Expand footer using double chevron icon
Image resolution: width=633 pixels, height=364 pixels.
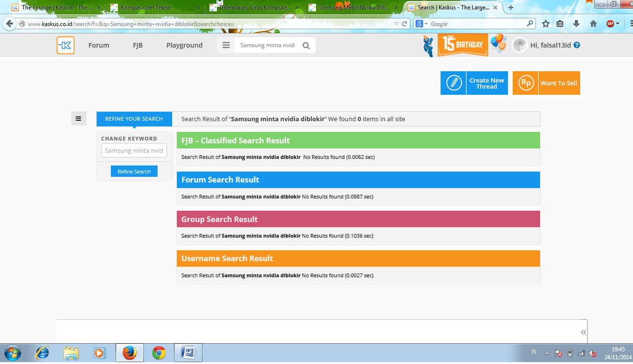coord(584,332)
